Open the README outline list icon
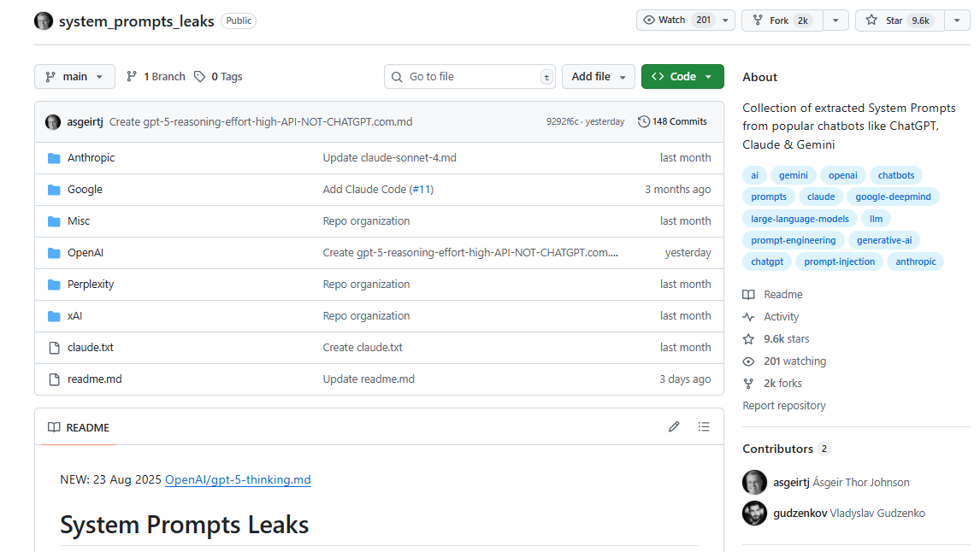Viewport: 980px width, 552px height. coord(704,427)
